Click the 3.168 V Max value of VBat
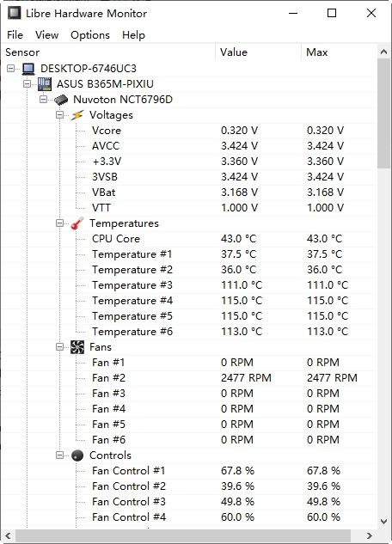Screen dimensions: 392x544 point(326,193)
